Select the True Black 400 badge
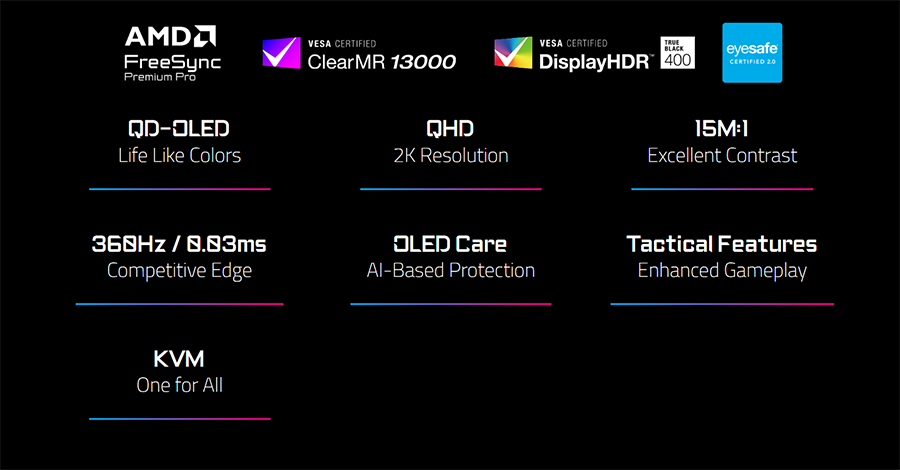Viewport: 900px width, 470px height. pyautogui.click(x=677, y=53)
